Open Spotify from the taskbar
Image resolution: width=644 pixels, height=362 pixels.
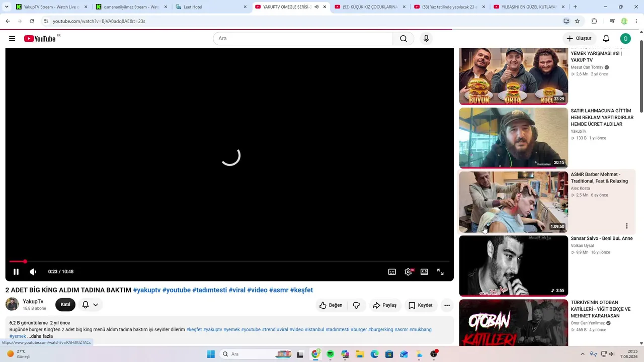coord(330,354)
